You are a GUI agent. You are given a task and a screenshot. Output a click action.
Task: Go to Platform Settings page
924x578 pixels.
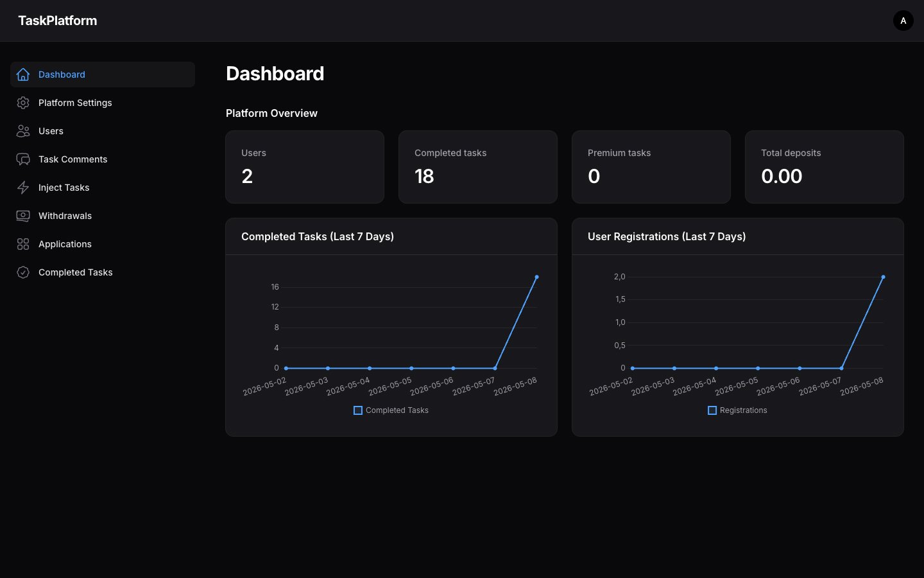103,103
